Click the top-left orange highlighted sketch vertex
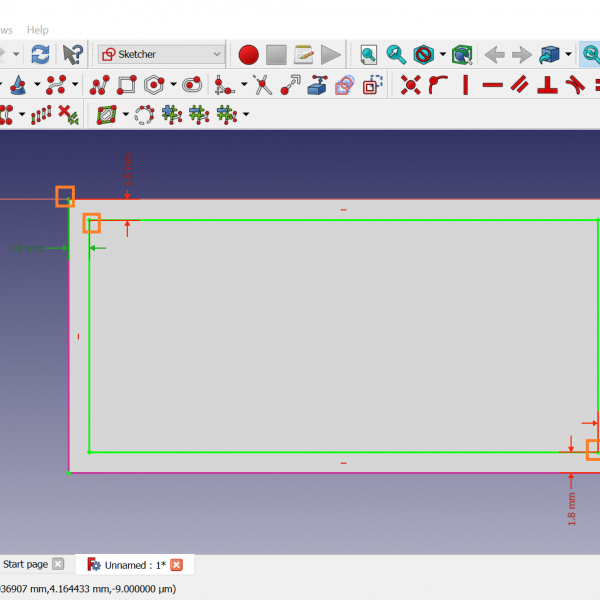Screen dimensions: 600x600 (x=65, y=196)
